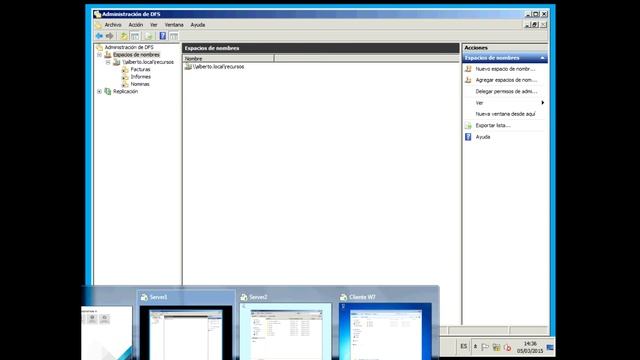The image size is (640, 360).
Task: Select the Informes folder in the tree
Action: click(141, 77)
